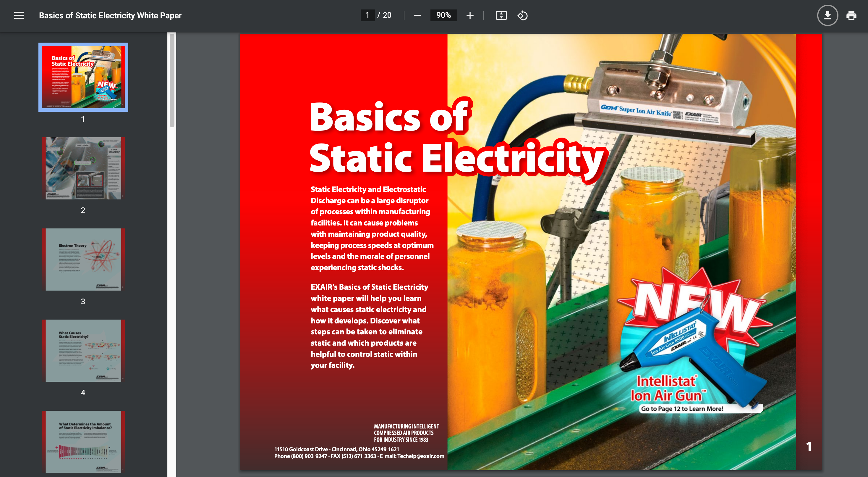Image resolution: width=868 pixels, height=477 pixels.
Task: Print the document
Action: coord(851,15)
